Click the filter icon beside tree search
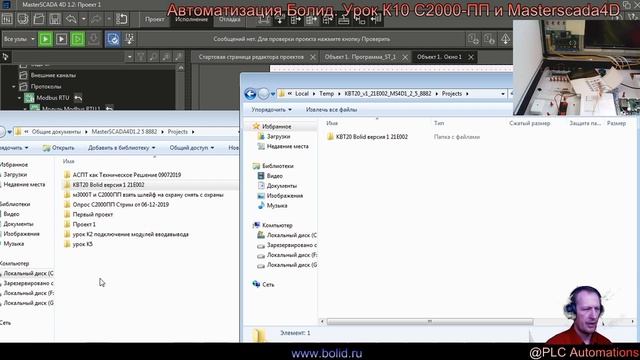Image resolution: width=640 pixels, height=360 pixels. (x=140, y=57)
